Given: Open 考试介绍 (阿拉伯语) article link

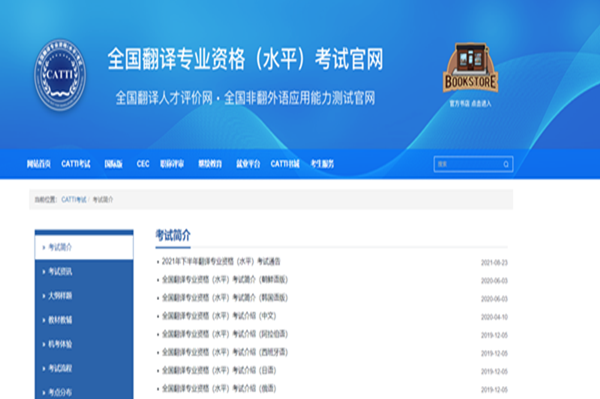Looking at the screenshot, I should point(225,334).
